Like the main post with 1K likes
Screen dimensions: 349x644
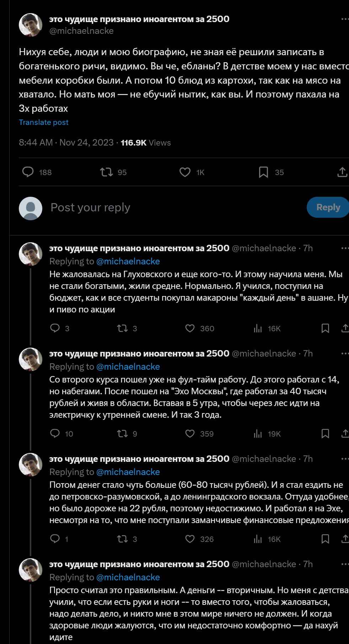185,172
